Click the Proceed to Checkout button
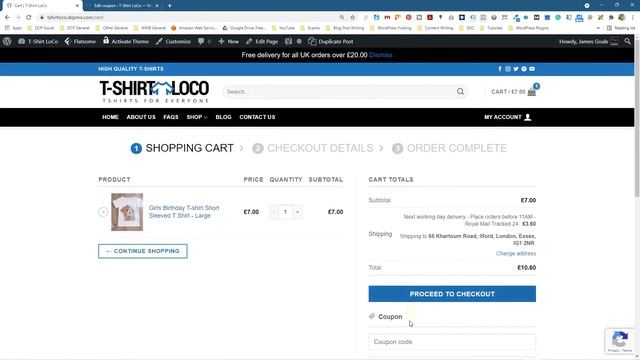The width and height of the screenshot is (640, 360). pyautogui.click(x=452, y=294)
